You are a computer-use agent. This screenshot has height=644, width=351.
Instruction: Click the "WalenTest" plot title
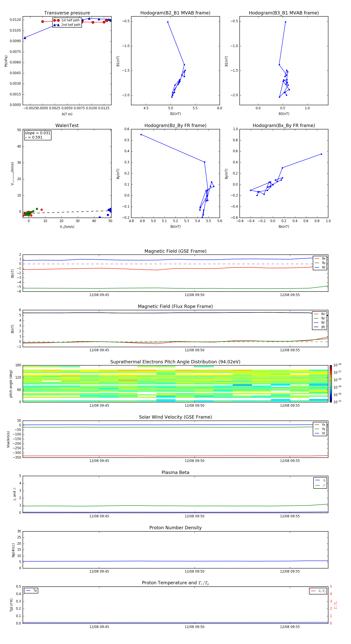click(x=67, y=125)
